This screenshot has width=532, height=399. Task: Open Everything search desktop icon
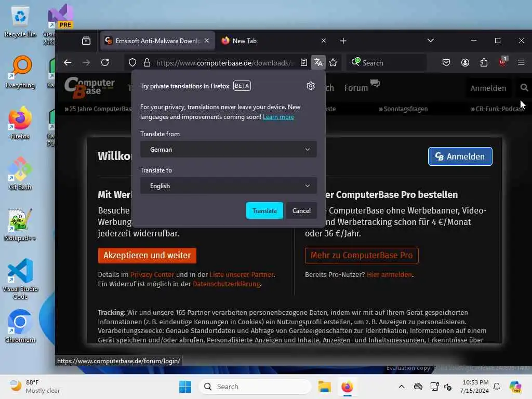click(x=20, y=72)
